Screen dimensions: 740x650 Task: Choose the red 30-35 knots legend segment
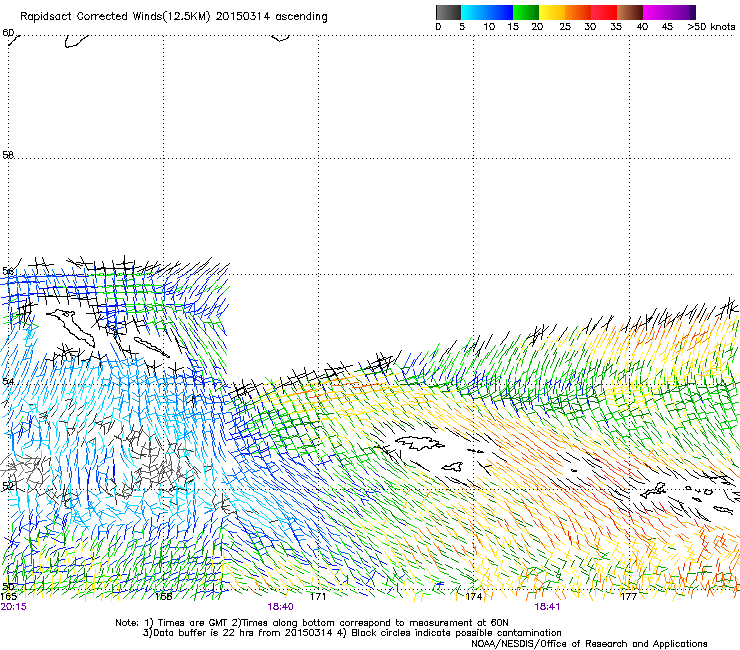point(604,12)
